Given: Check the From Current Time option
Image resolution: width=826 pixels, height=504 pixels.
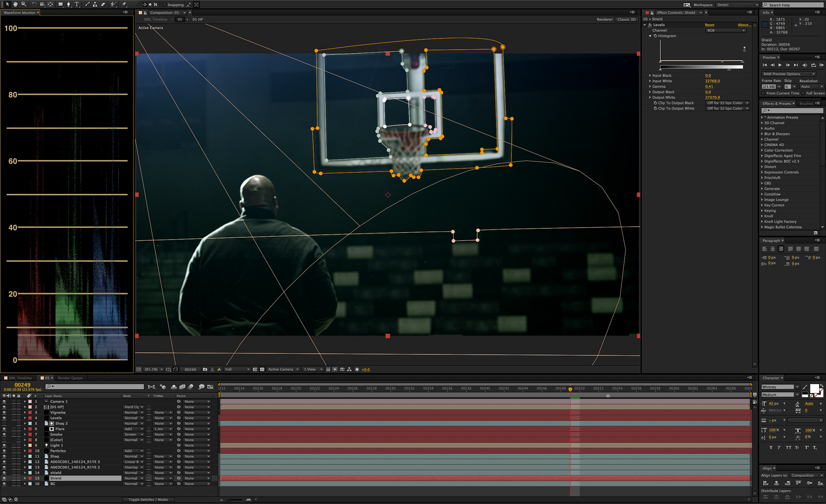Looking at the screenshot, I should tap(764, 93).
